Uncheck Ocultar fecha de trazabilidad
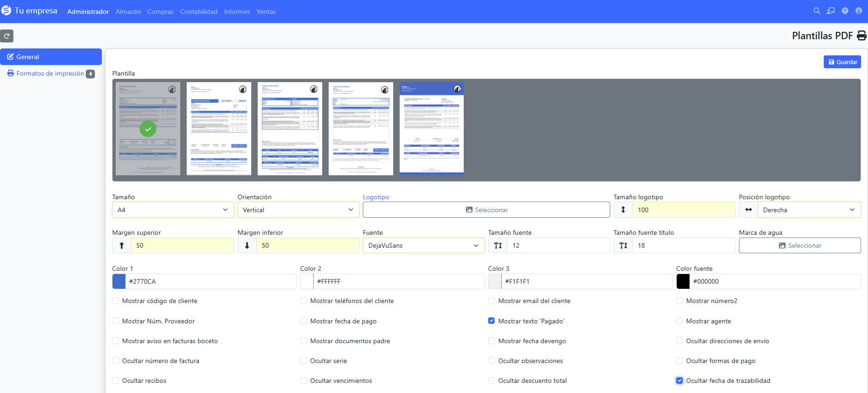This screenshot has height=393, width=868. 680,381
